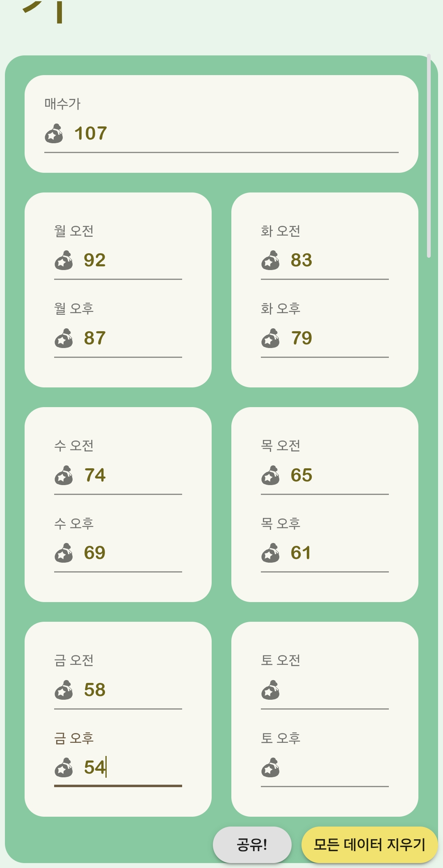The image size is (443, 868).
Task: Click the bell bag icon under 금 오전
Action: tap(64, 690)
